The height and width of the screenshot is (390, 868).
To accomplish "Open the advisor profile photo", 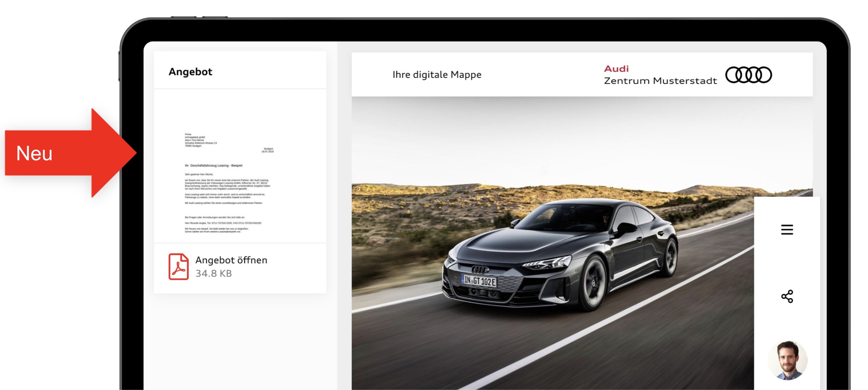I will pyautogui.click(x=787, y=360).
